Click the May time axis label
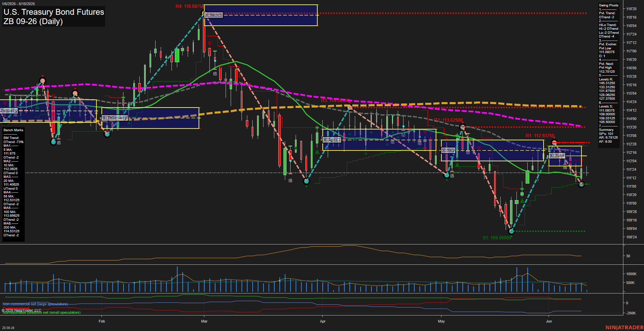The height and width of the screenshot is (331, 644). coord(441,322)
